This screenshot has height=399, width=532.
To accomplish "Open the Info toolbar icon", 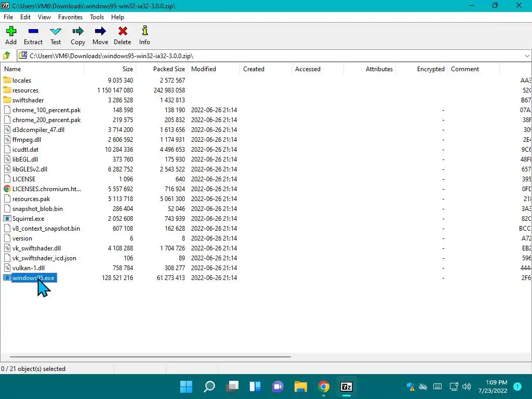I will coord(145,31).
